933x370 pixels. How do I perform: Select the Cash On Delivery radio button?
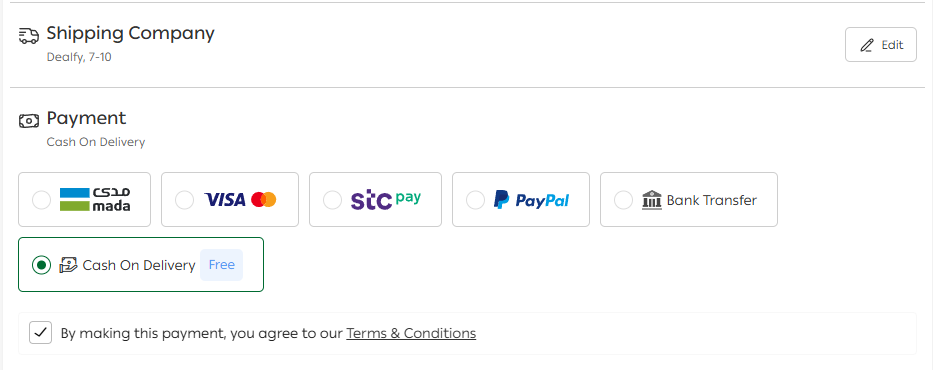pyautogui.click(x=42, y=265)
